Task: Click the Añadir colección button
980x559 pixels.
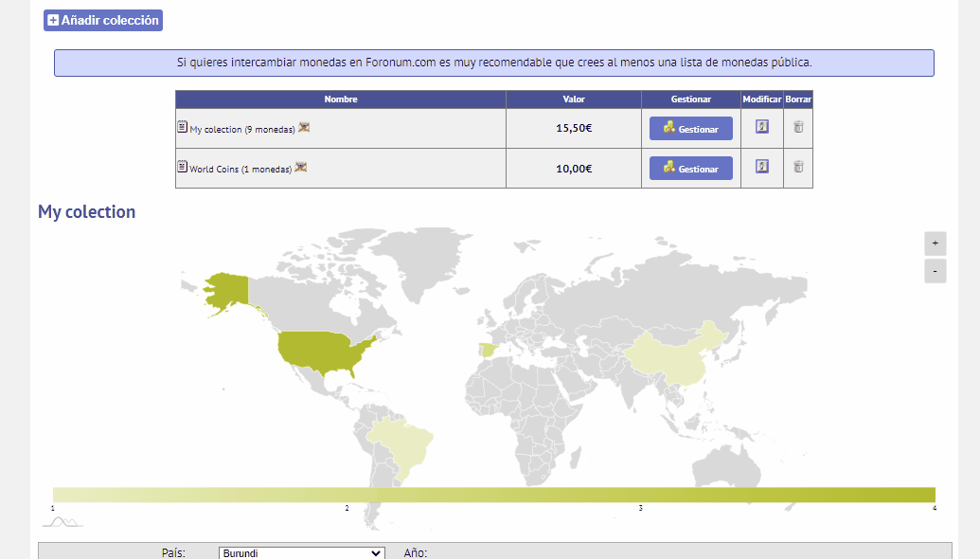Action: tap(103, 20)
